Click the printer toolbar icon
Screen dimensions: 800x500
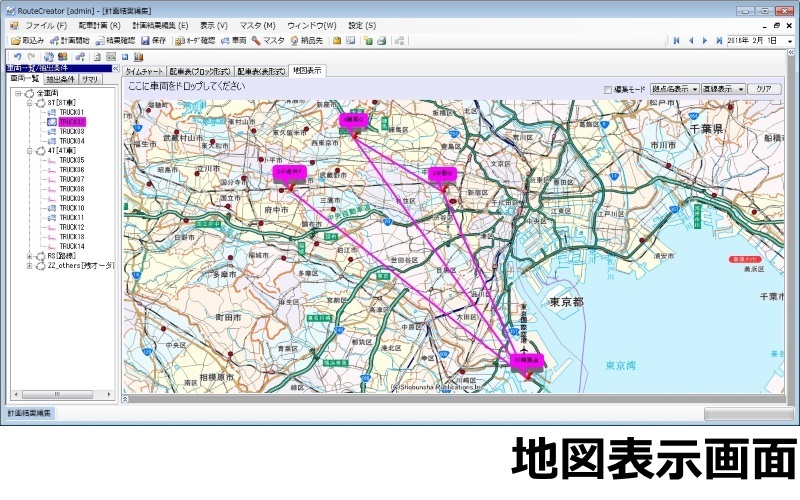[382, 41]
